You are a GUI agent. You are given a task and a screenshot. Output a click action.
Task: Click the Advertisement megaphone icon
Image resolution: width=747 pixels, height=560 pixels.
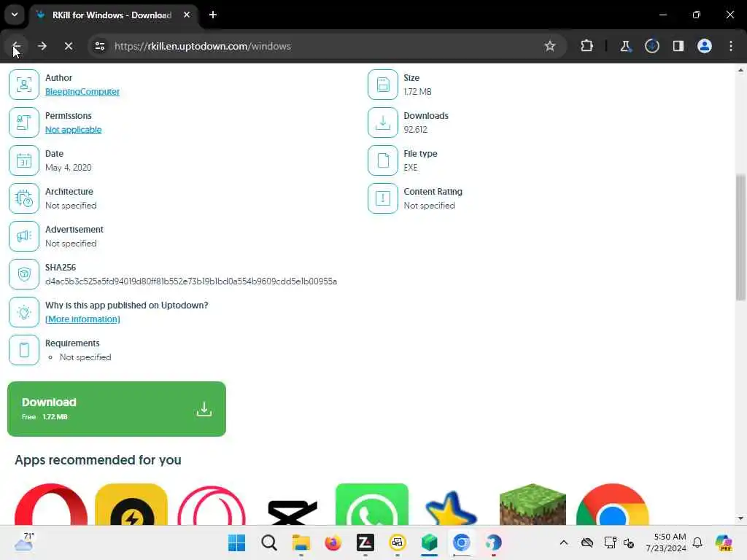(24, 236)
